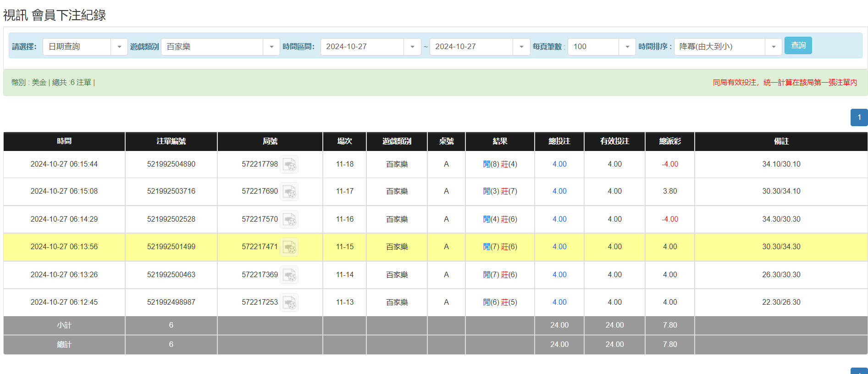Click the 總派彩 column header
Screen dimensions: 868x374
(x=669, y=141)
